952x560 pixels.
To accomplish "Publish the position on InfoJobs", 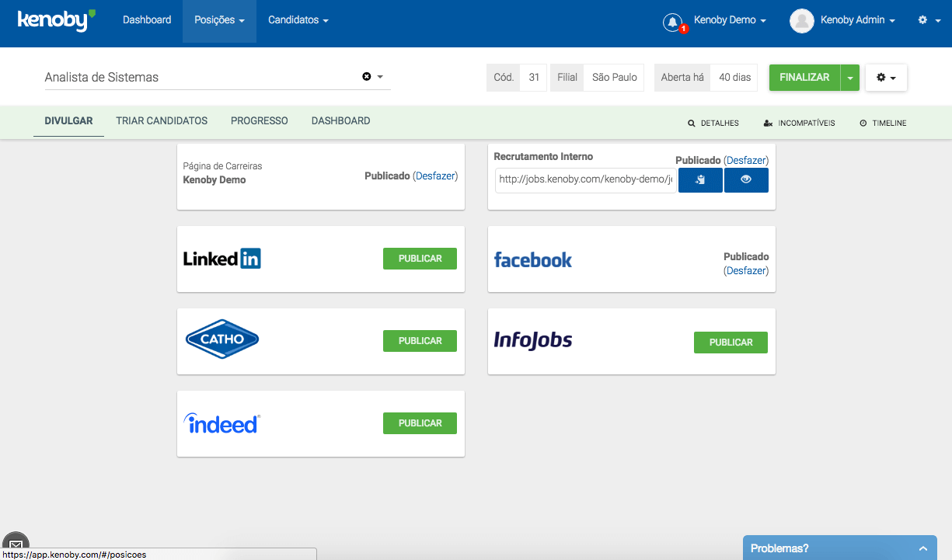I will [x=731, y=343].
